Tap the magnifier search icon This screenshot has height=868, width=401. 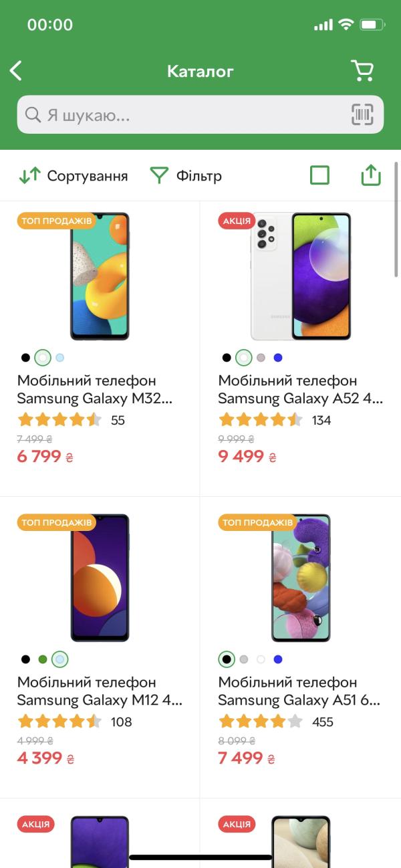[33, 115]
